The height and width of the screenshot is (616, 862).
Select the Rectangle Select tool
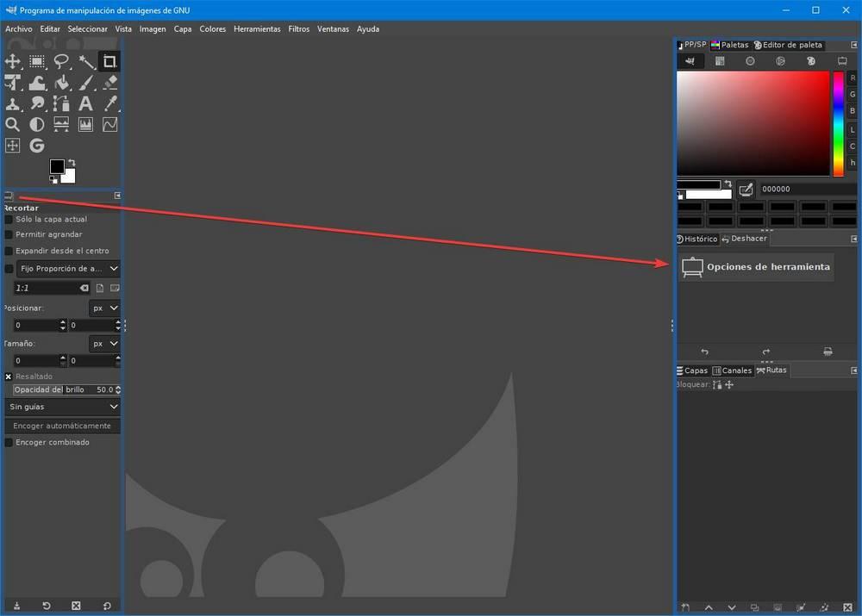point(37,61)
